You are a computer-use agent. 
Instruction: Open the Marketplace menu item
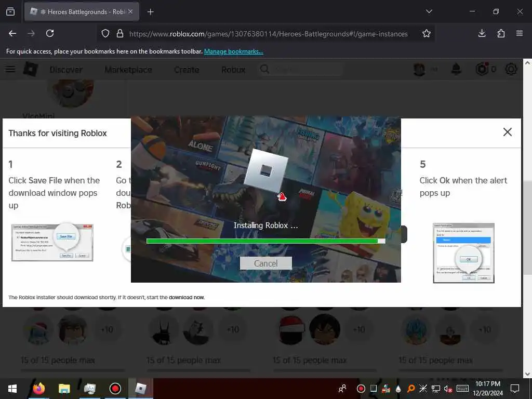click(x=128, y=70)
